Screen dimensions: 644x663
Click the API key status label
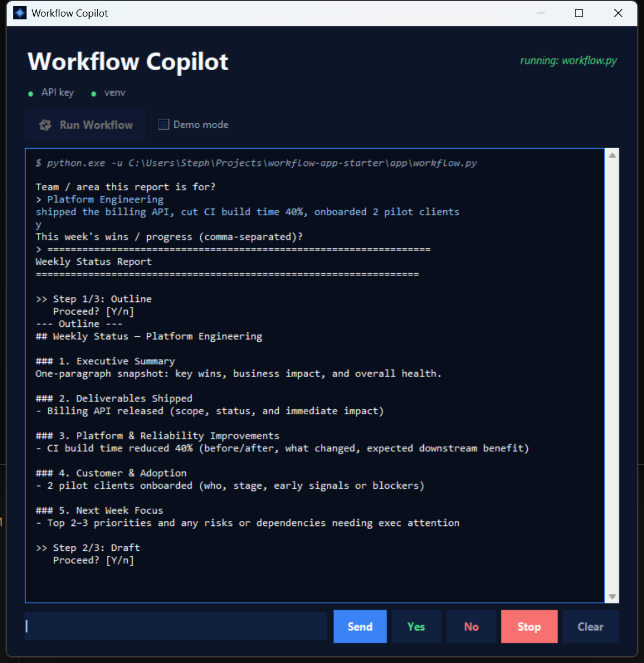coord(58,92)
